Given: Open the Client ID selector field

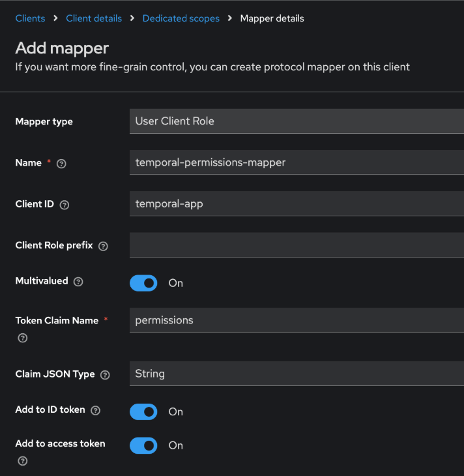Looking at the screenshot, I should point(297,203).
